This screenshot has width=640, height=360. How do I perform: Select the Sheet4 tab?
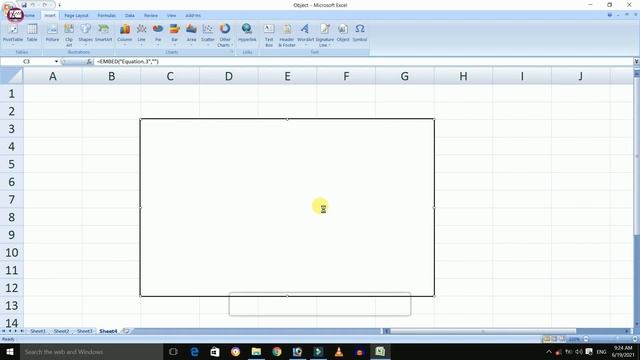[108, 331]
